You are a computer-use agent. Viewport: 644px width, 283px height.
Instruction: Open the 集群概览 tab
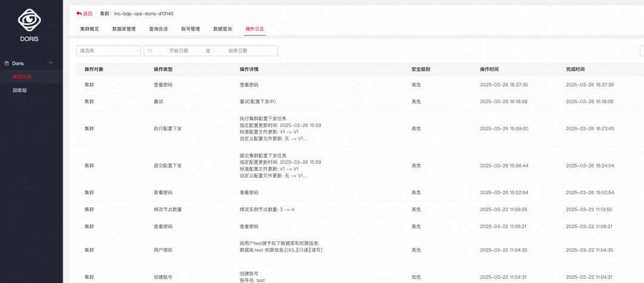(x=89, y=29)
